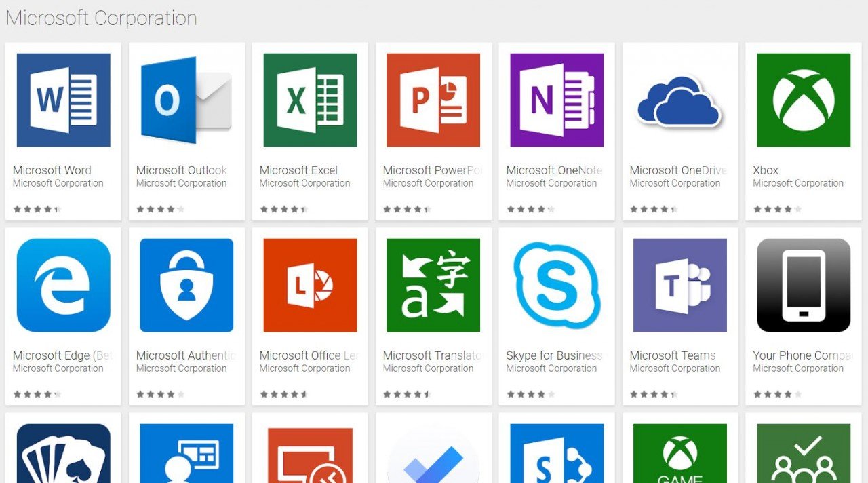
Task: Open the 'Microsoft OneNote' title link
Action: (555, 170)
